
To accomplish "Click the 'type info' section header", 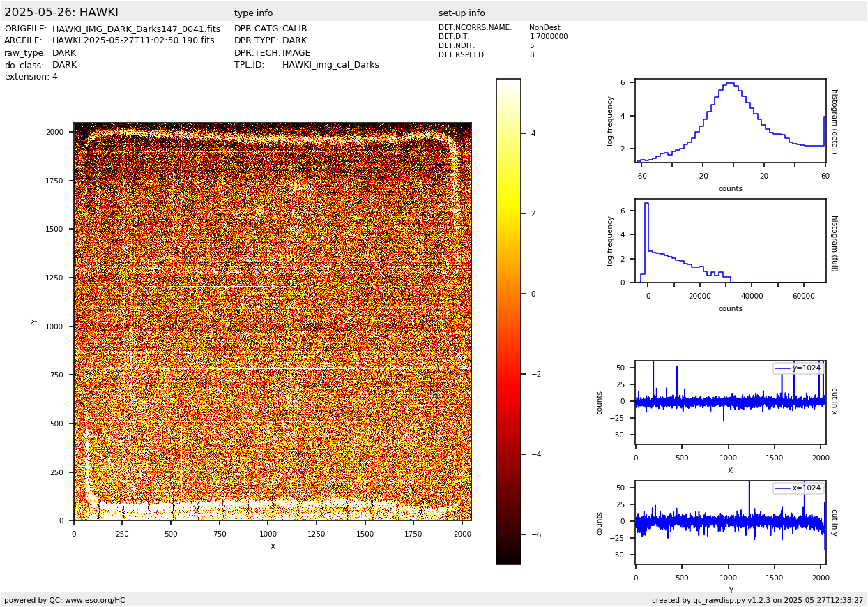I will pos(253,13).
